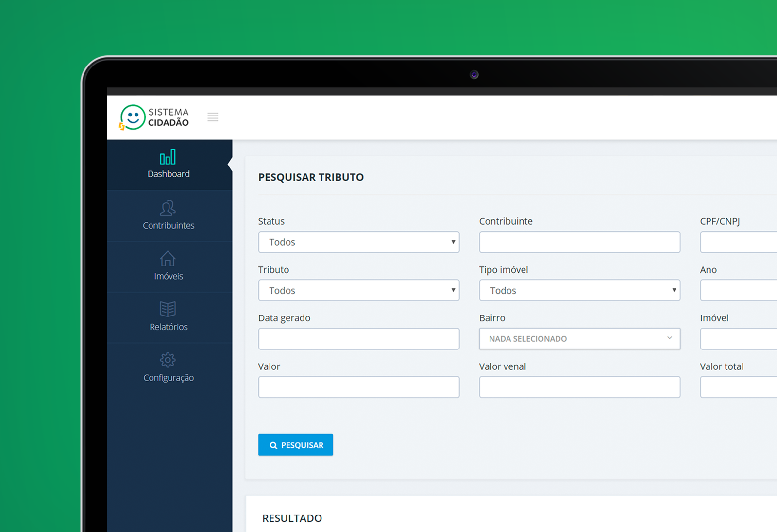Image resolution: width=777 pixels, height=532 pixels.
Task: Expand the Bairro 'Nada selecionado' selector
Action: click(x=579, y=339)
